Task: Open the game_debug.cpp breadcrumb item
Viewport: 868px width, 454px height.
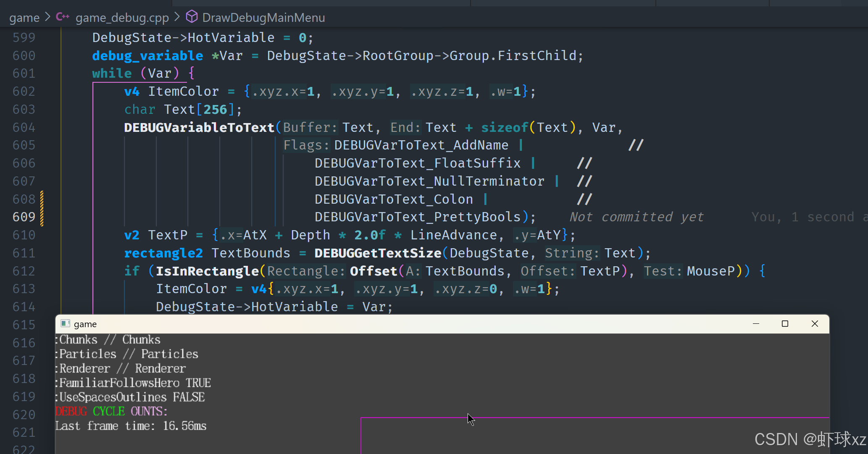Action: (x=122, y=18)
